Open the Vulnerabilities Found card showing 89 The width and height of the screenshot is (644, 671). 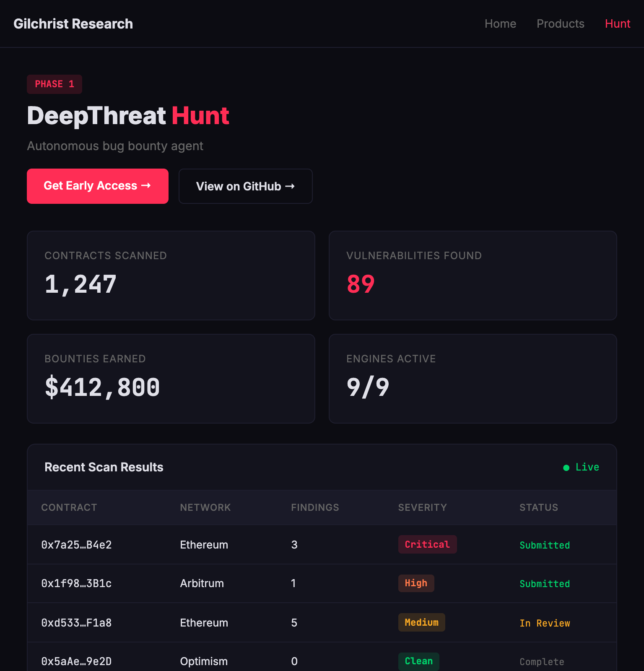(473, 276)
